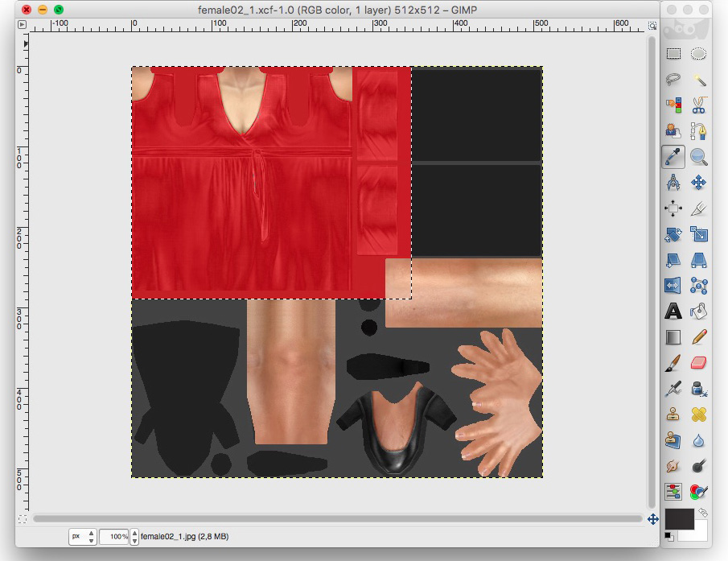The height and width of the screenshot is (561, 728).
Task: Select the Ellipse Select tool
Action: 699,55
